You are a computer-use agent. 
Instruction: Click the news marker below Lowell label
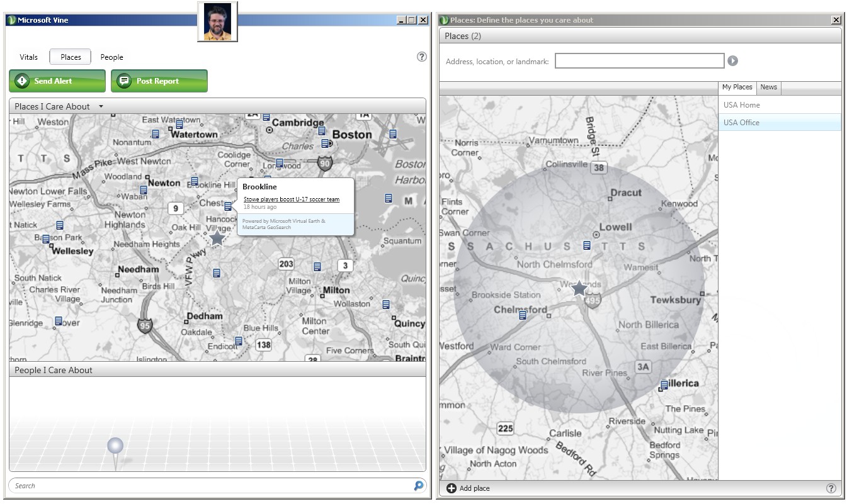coord(587,245)
